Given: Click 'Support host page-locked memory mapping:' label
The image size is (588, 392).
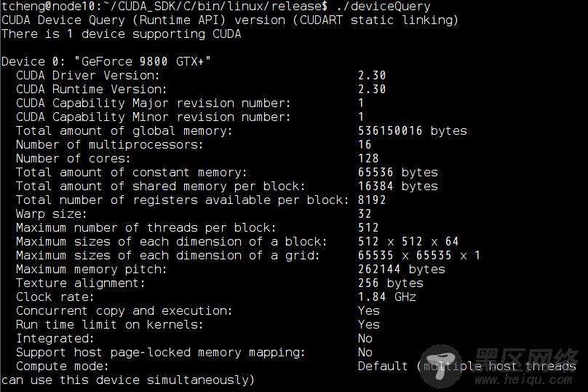Looking at the screenshot, I should (x=161, y=353).
